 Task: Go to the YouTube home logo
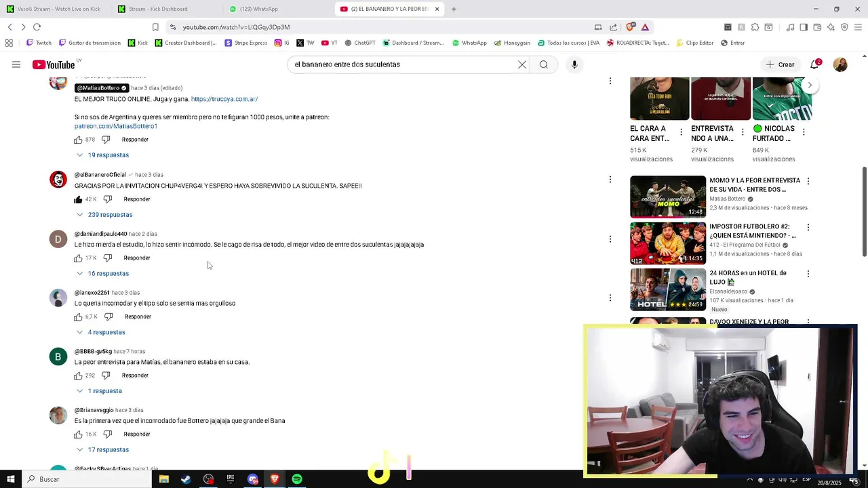(54, 64)
